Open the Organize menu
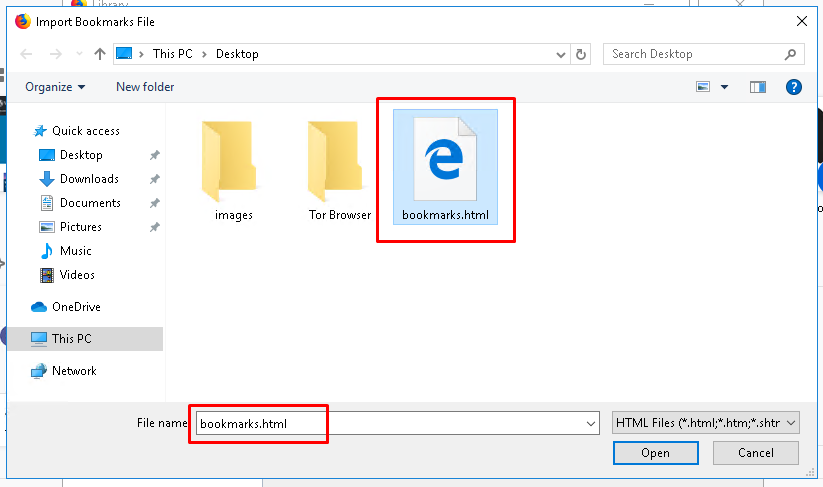823x487 pixels. pos(55,87)
